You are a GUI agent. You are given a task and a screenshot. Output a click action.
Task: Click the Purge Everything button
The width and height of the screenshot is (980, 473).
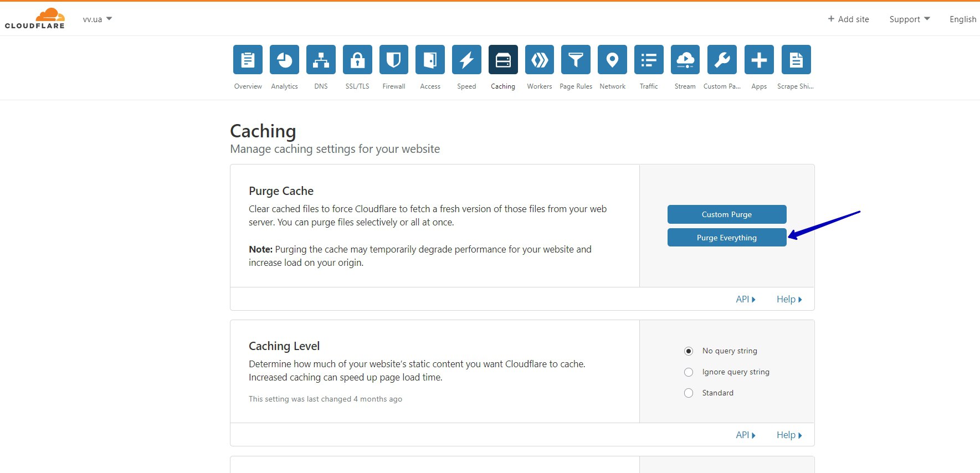(x=727, y=238)
